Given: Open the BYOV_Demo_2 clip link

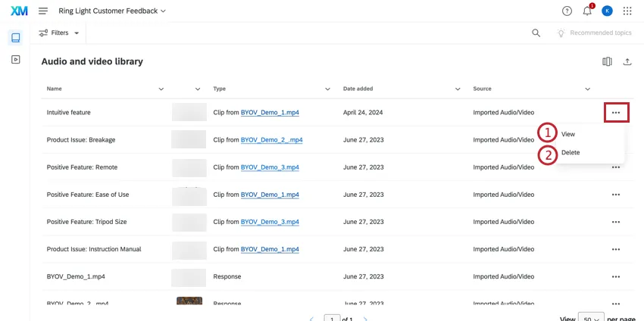Looking at the screenshot, I should pos(271,140).
